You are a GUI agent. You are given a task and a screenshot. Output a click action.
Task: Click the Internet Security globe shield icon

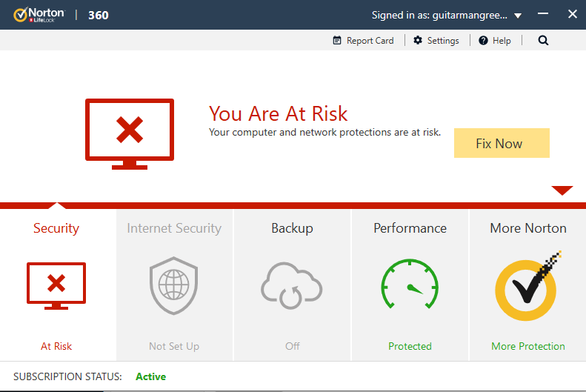[174, 285]
